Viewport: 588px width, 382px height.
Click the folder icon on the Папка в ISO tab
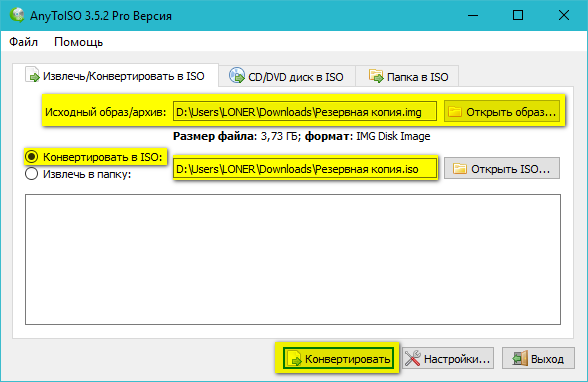(x=376, y=76)
